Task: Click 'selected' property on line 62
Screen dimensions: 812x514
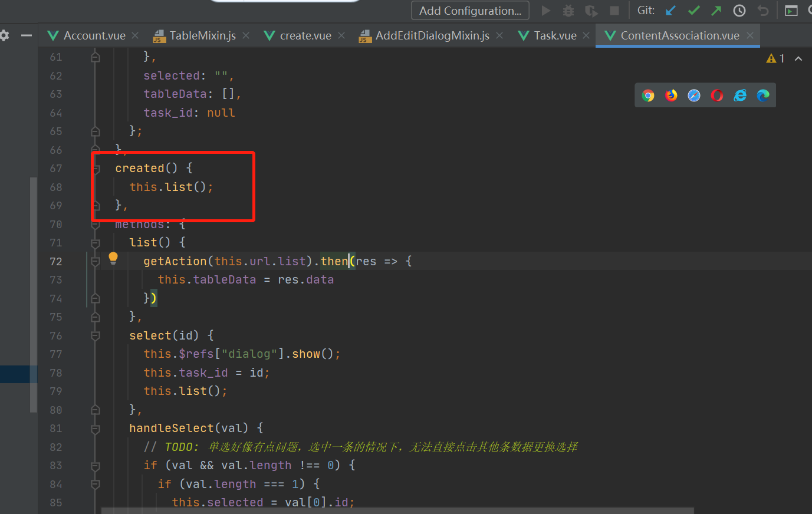Action: 172,76
